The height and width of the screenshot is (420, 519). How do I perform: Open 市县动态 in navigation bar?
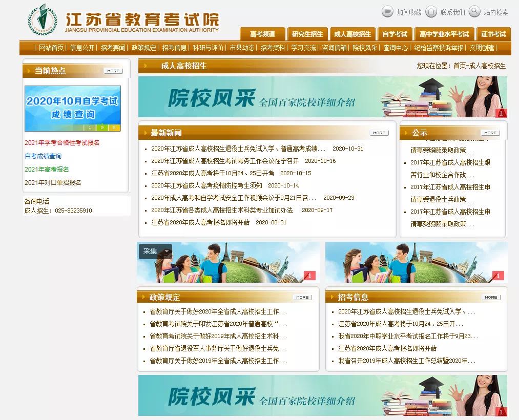(x=242, y=48)
